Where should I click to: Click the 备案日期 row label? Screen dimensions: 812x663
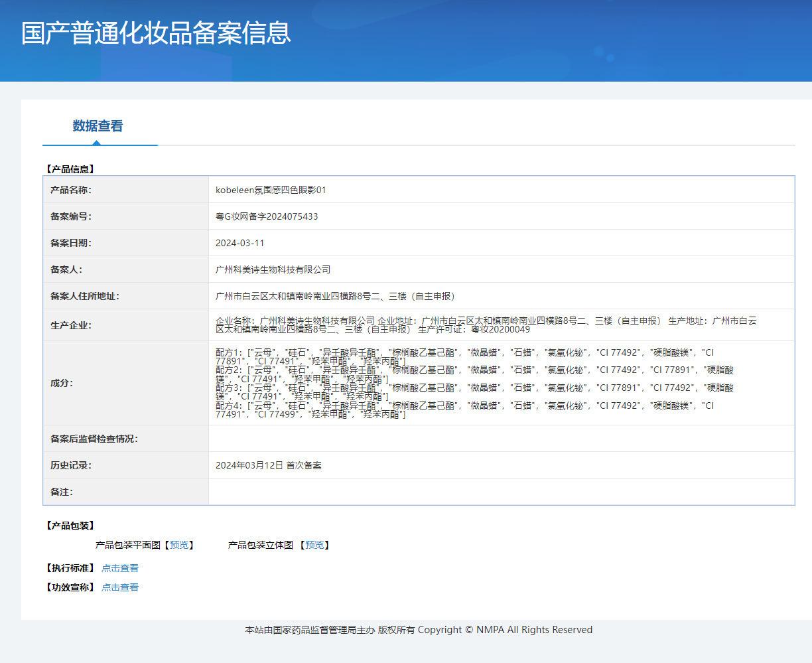click(x=71, y=243)
